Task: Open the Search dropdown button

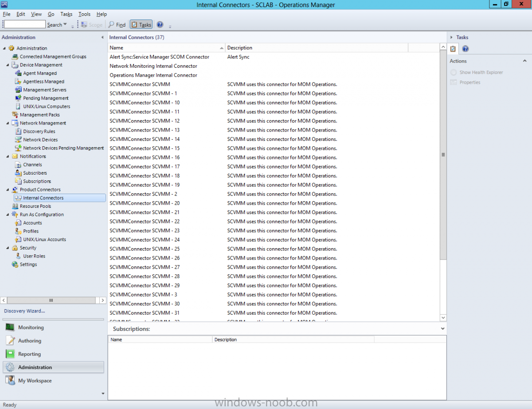Action: point(57,25)
